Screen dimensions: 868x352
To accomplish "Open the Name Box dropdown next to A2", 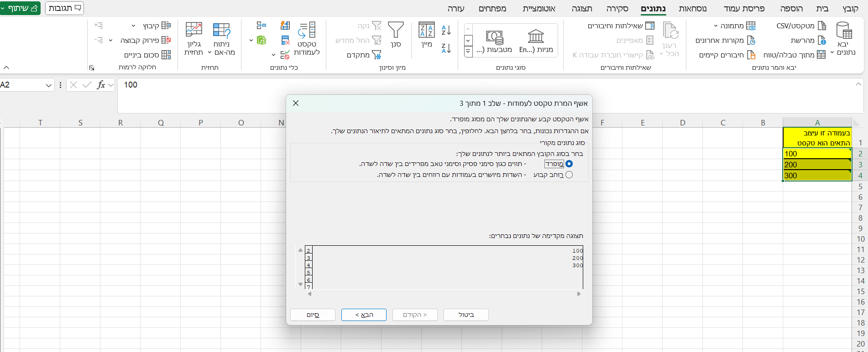I will point(49,85).
